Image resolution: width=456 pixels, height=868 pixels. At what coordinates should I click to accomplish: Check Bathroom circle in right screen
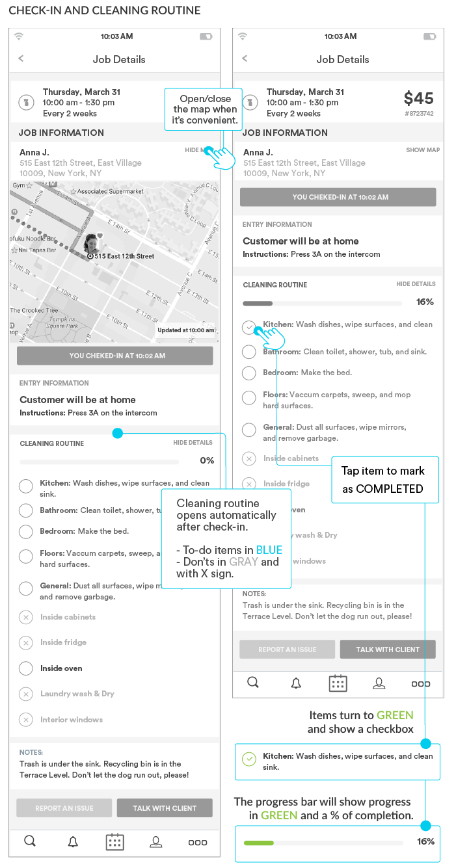[x=248, y=352]
